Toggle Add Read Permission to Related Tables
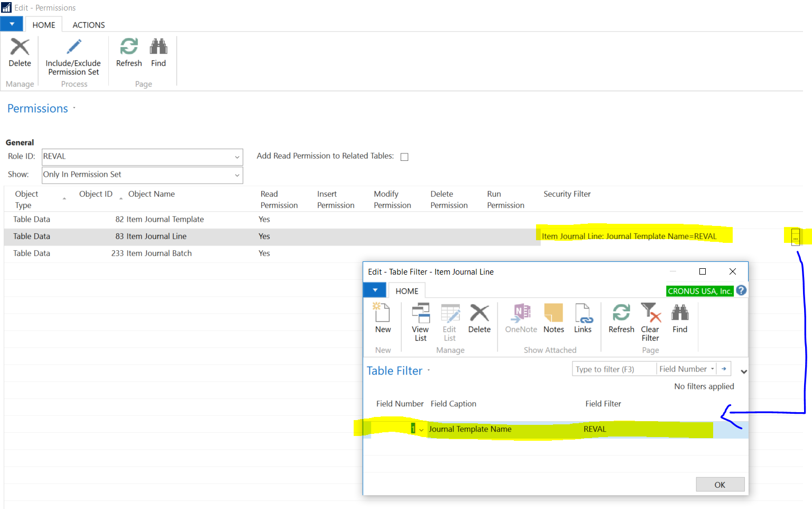 (404, 157)
